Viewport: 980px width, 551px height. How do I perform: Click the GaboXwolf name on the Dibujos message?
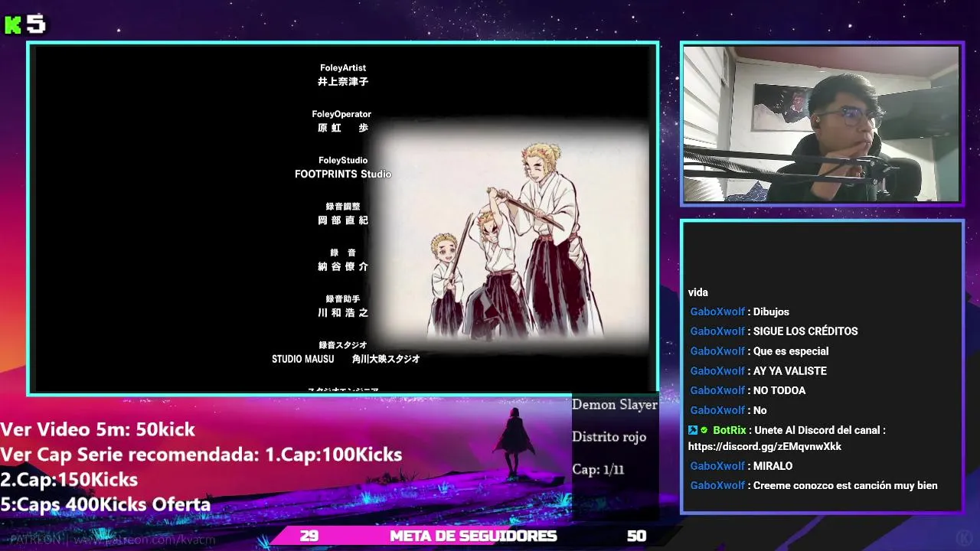pos(717,311)
